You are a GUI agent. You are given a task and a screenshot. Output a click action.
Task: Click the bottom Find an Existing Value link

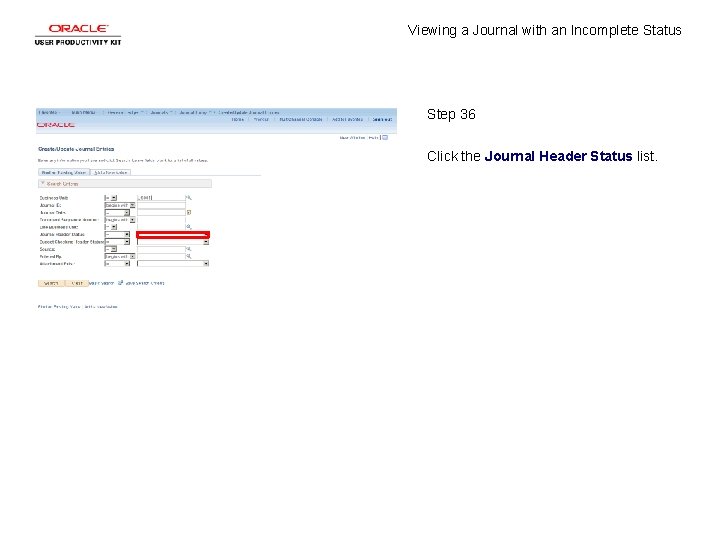click(x=59, y=307)
